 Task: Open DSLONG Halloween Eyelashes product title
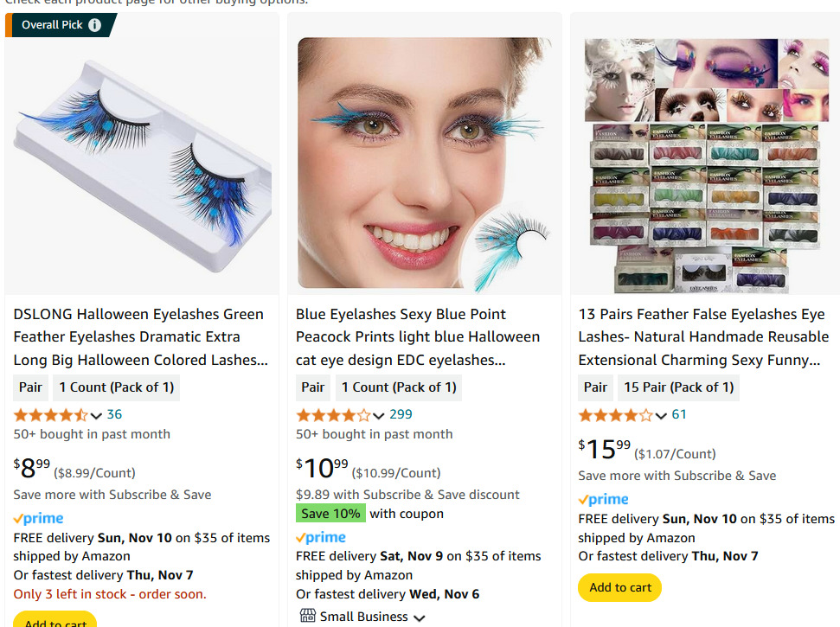[138, 336]
